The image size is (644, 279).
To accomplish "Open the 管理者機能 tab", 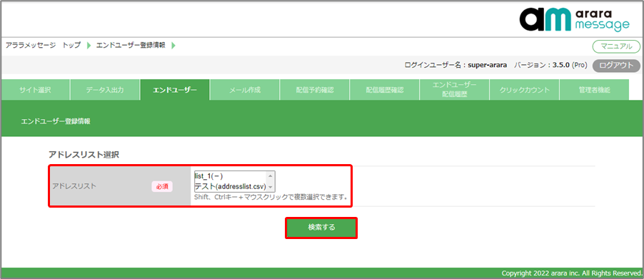I will click(594, 90).
